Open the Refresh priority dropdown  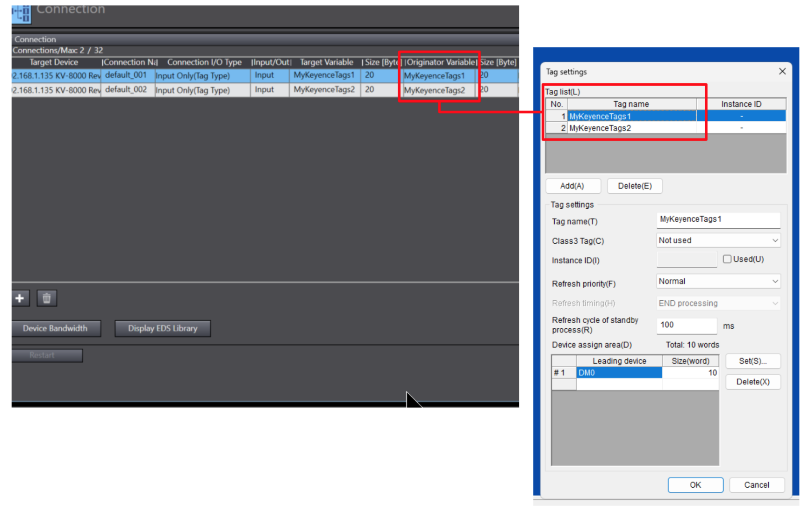(718, 281)
